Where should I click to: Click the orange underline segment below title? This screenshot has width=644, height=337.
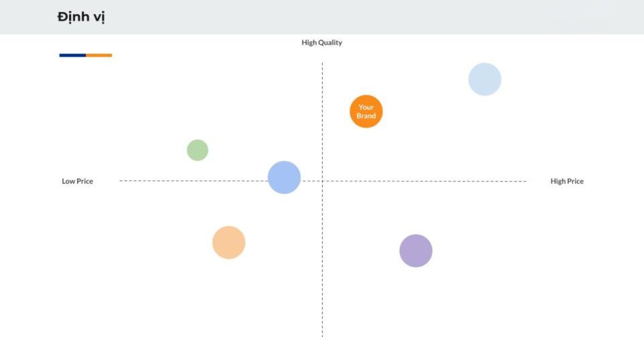coord(99,55)
